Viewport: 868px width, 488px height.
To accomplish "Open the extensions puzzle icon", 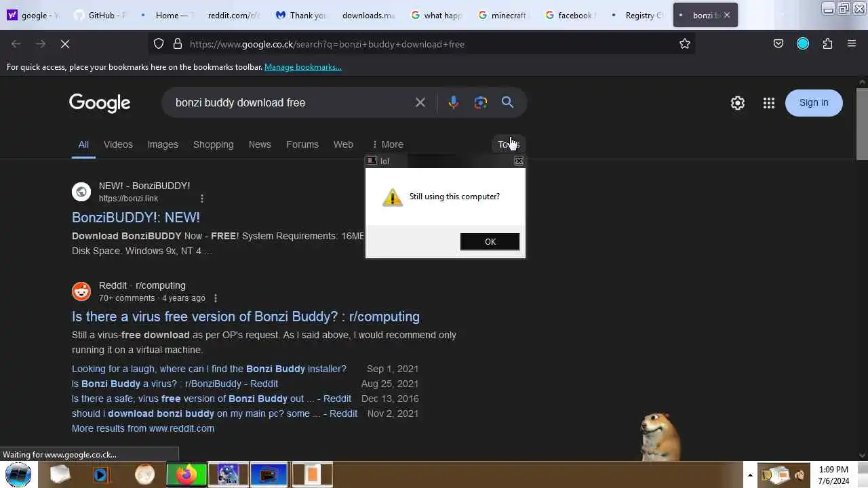I will 827,44.
